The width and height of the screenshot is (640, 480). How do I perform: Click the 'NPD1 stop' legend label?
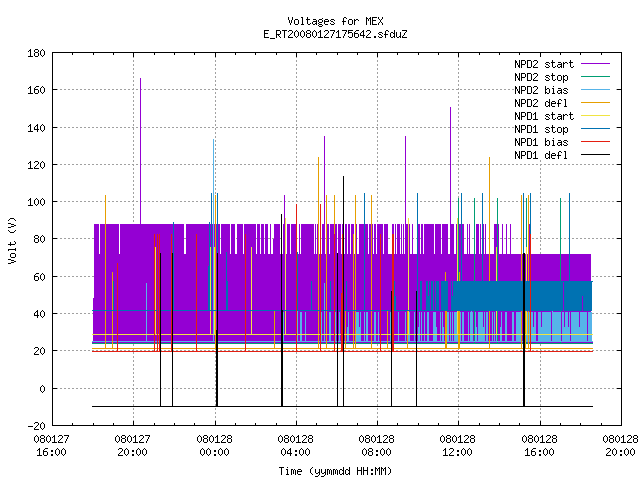pos(541,129)
